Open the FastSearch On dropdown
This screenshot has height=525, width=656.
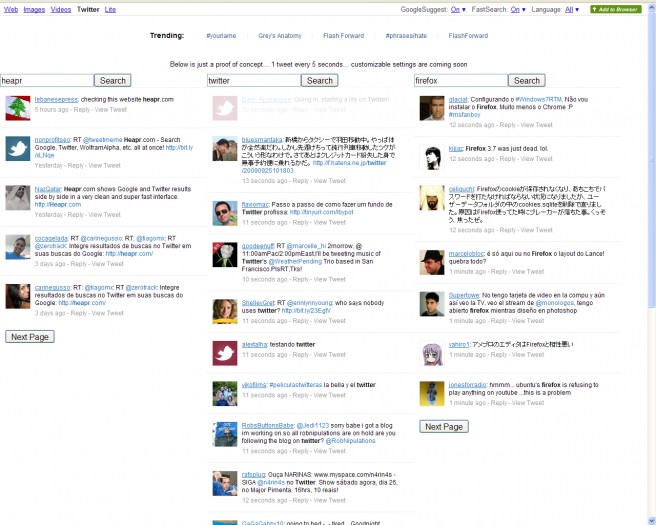pyautogui.click(x=518, y=9)
